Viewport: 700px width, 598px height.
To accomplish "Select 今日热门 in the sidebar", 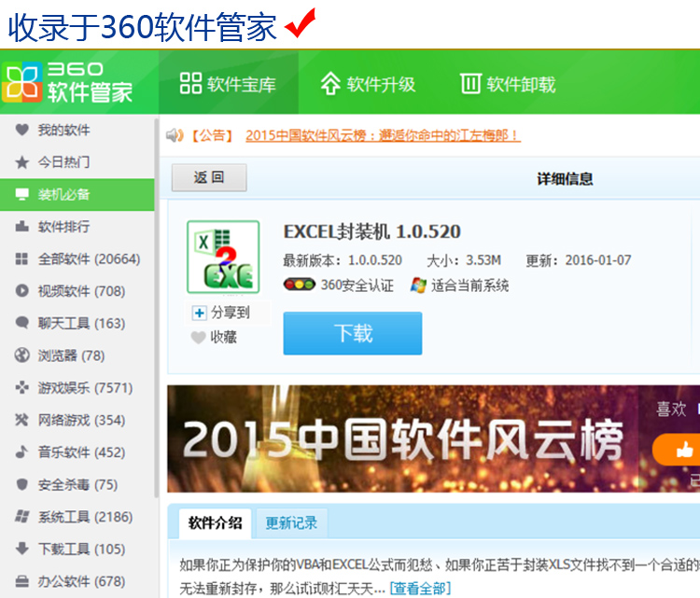I will click(77, 162).
